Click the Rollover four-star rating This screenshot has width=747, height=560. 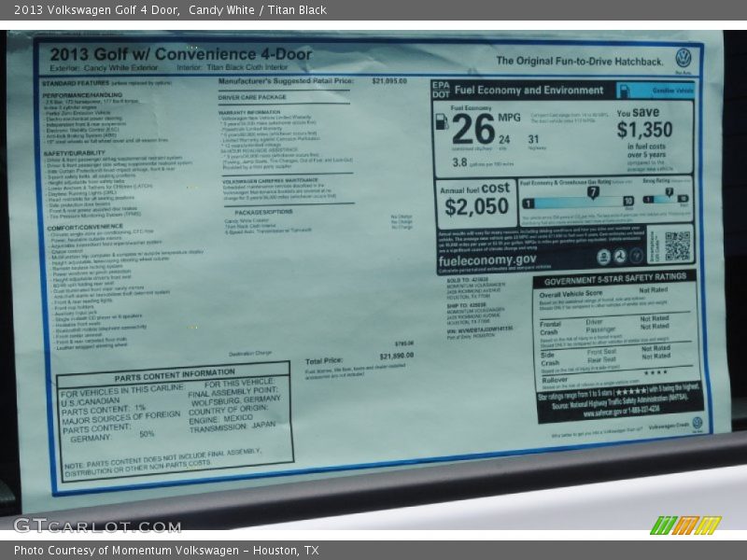click(x=655, y=372)
